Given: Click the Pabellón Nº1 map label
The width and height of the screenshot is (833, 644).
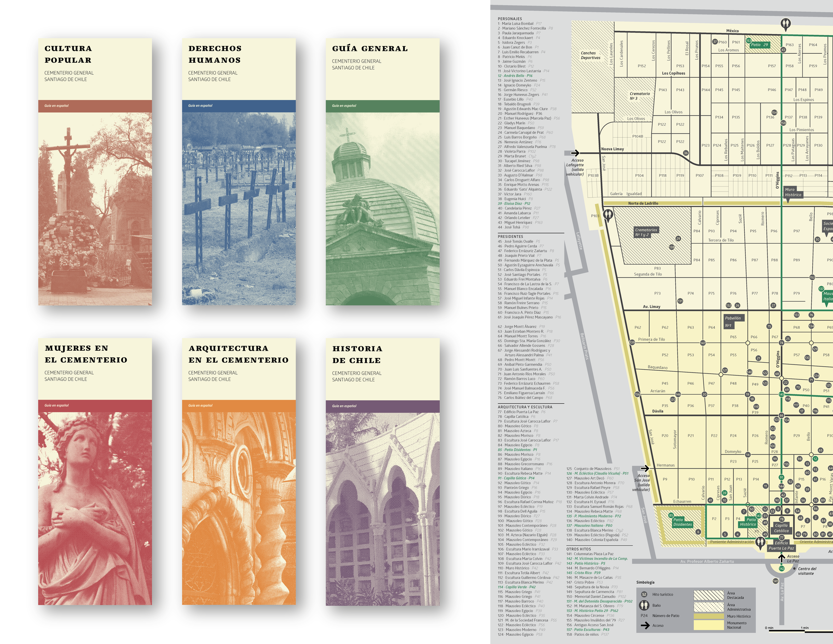Looking at the screenshot, I should pos(733,322).
